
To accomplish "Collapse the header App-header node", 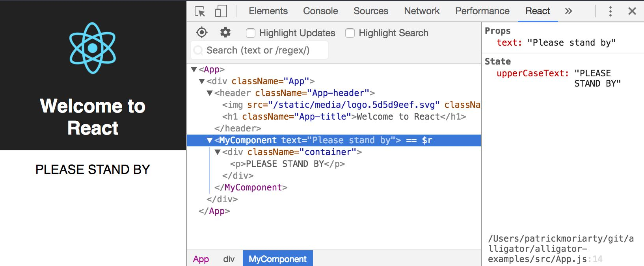I will [210, 93].
